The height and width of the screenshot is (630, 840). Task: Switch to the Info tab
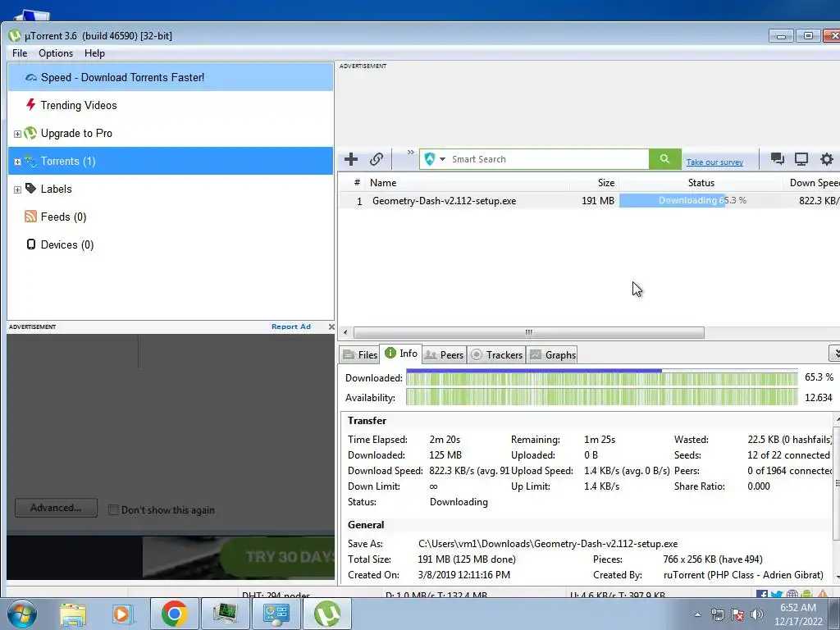(x=401, y=354)
